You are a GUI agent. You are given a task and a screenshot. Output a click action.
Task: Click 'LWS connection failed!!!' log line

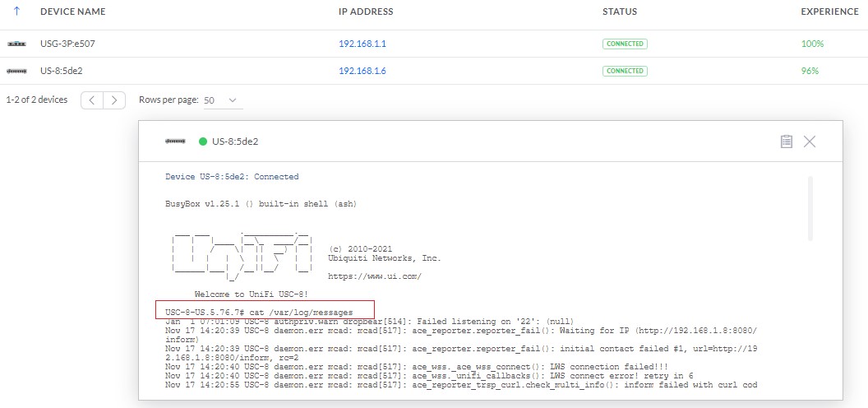416,367
